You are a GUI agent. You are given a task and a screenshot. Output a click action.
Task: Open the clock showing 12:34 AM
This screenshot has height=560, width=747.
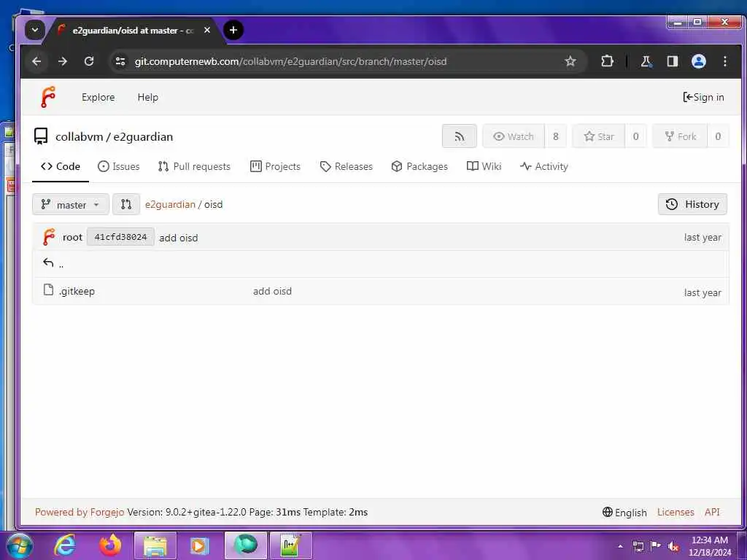click(x=710, y=546)
